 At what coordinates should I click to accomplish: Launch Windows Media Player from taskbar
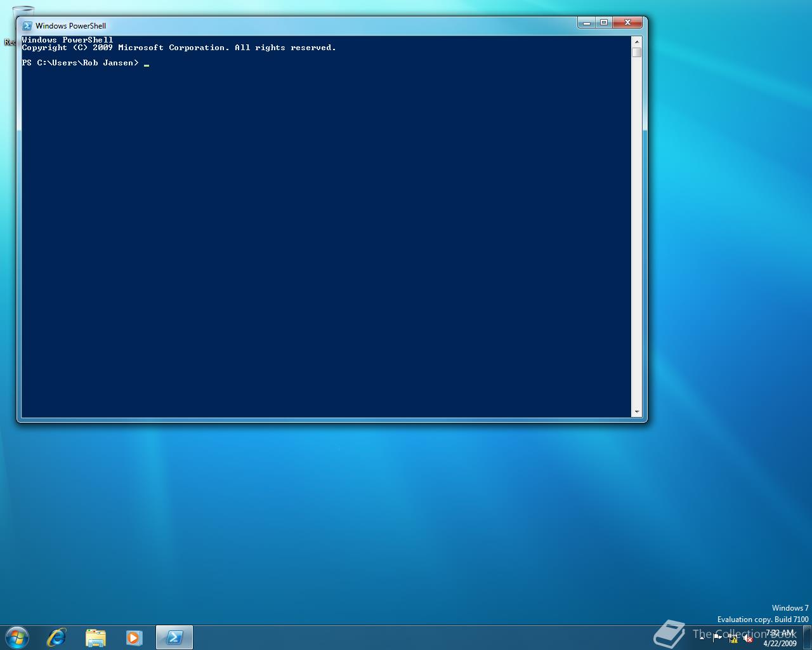click(x=134, y=637)
